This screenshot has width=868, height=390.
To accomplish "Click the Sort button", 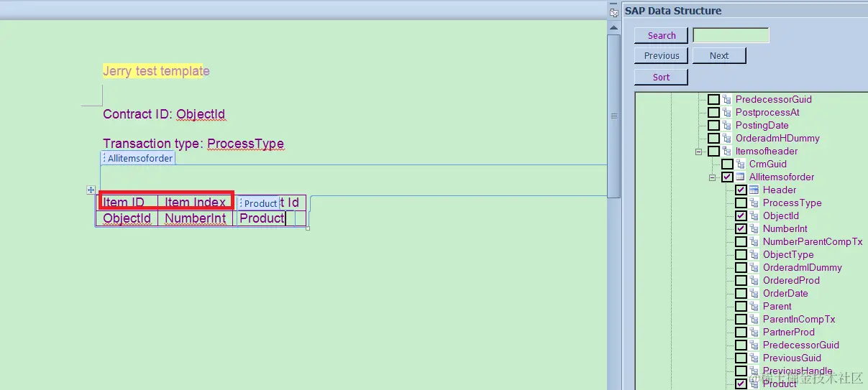I will 662,77.
